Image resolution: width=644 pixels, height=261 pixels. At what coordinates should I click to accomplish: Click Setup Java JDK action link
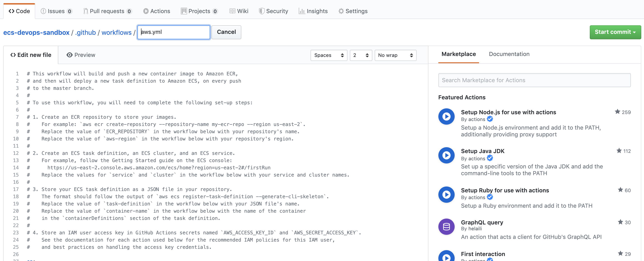pyautogui.click(x=483, y=151)
